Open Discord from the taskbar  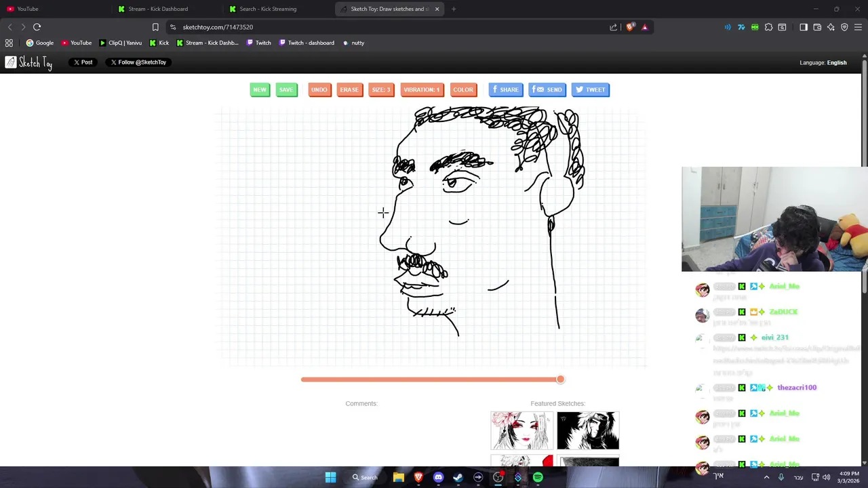pyautogui.click(x=438, y=477)
